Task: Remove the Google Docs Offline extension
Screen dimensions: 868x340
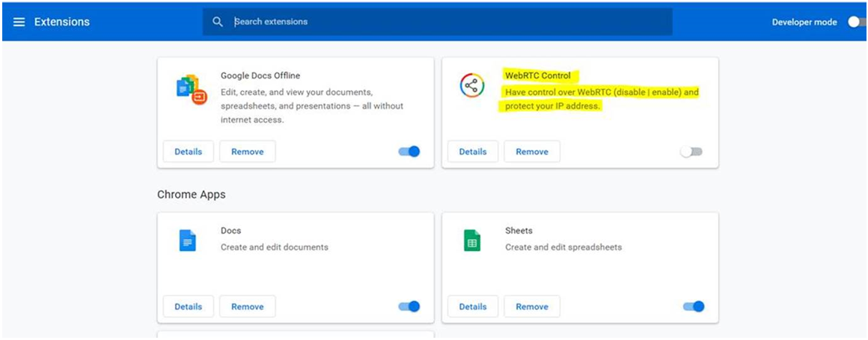Action: point(248,152)
